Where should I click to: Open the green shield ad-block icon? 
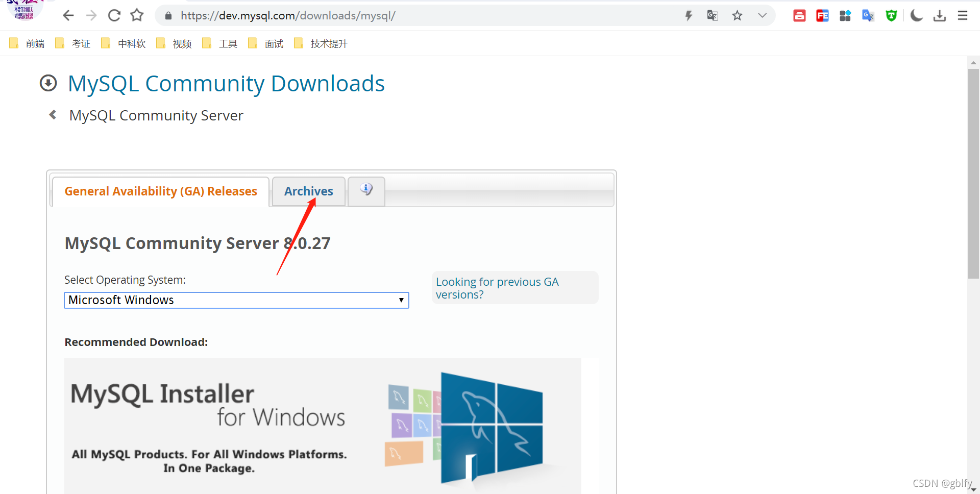click(x=891, y=16)
